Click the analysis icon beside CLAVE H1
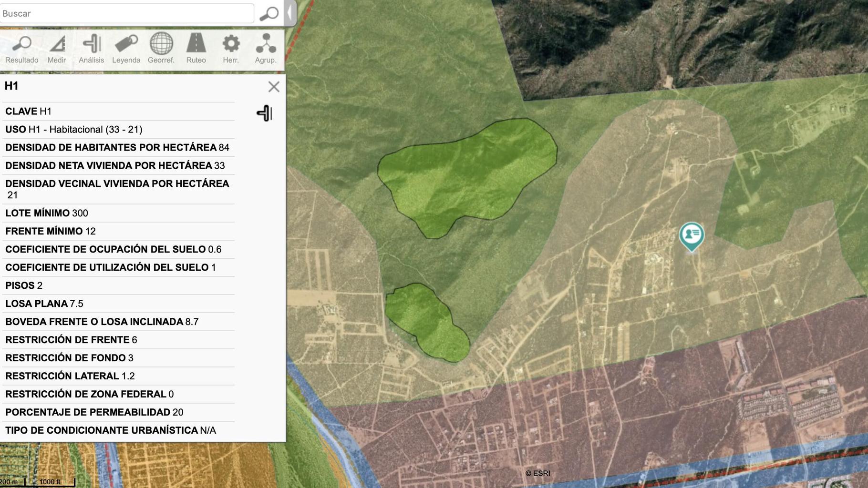The height and width of the screenshot is (488, 868). (265, 113)
